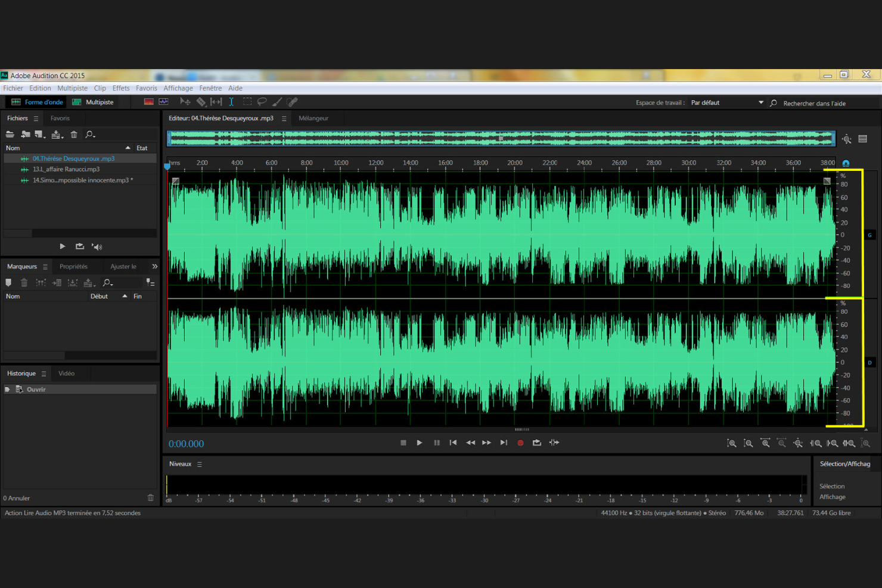Screen dimensions: 882x588
Task: Select the Lasso selection tool
Action: (262, 102)
